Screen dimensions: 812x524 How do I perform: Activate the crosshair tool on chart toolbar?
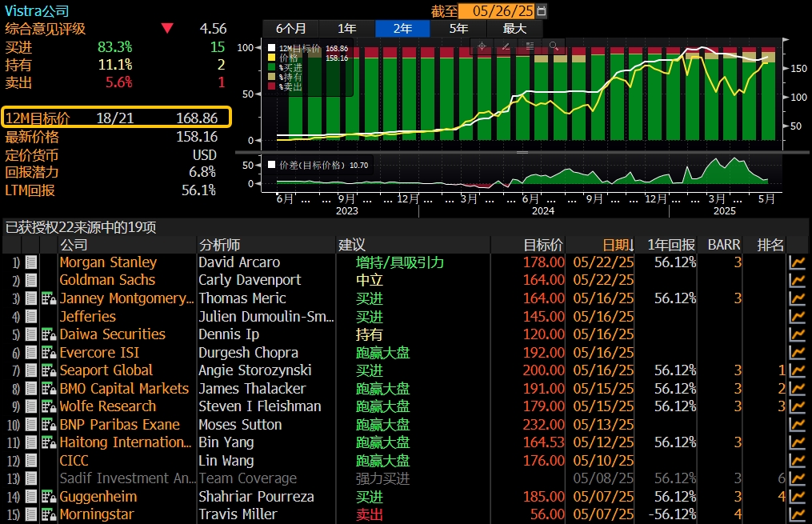point(482,46)
